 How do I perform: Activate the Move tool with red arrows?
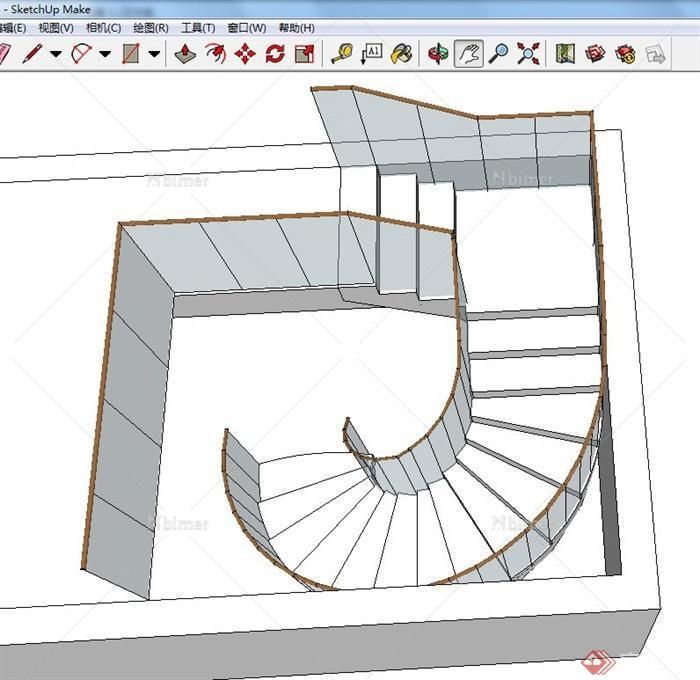pos(245,53)
